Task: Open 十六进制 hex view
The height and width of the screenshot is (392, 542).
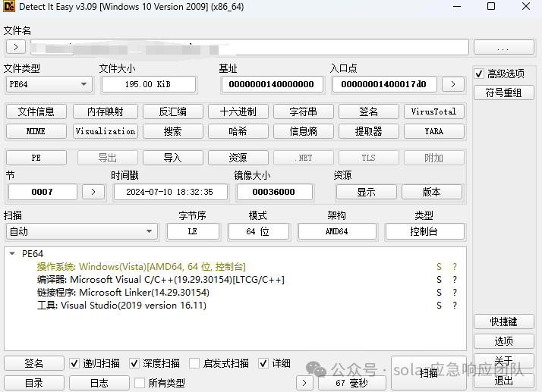Action: point(238,111)
